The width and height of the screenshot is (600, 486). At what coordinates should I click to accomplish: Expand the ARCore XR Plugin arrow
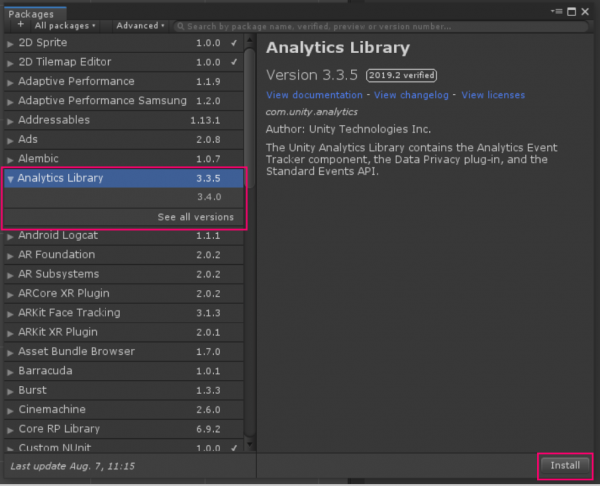click(x=10, y=294)
